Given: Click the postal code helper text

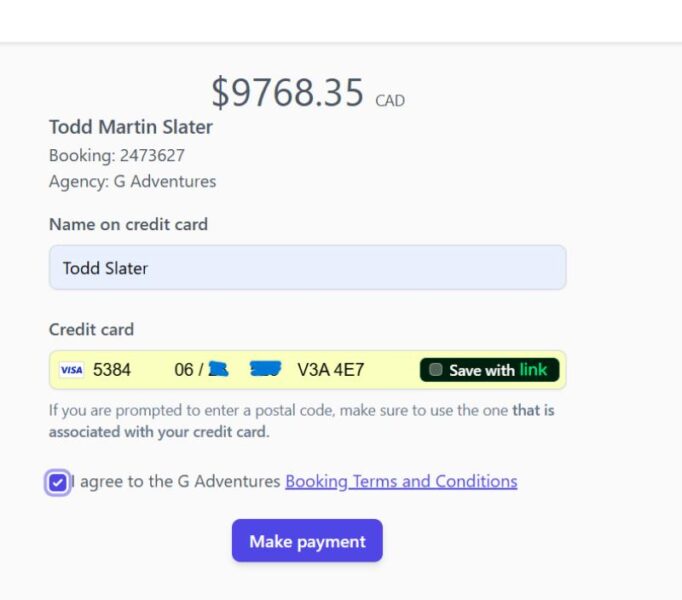Looking at the screenshot, I should (301, 421).
